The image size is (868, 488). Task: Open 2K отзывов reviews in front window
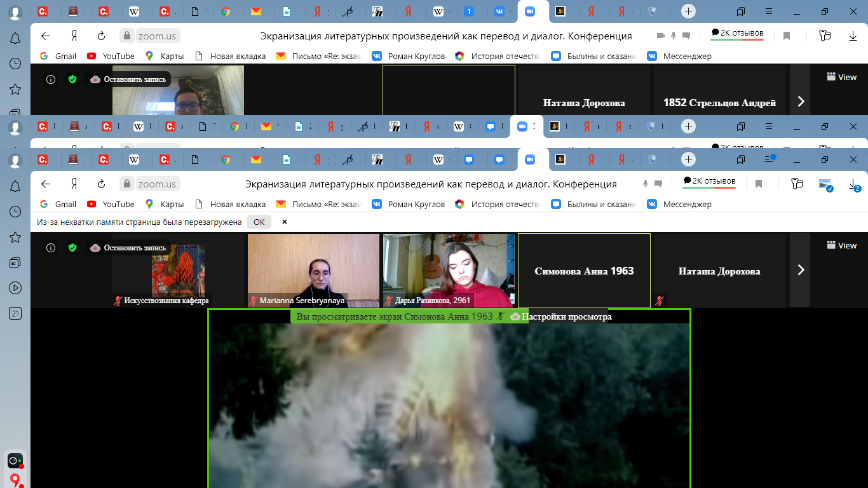(x=709, y=182)
